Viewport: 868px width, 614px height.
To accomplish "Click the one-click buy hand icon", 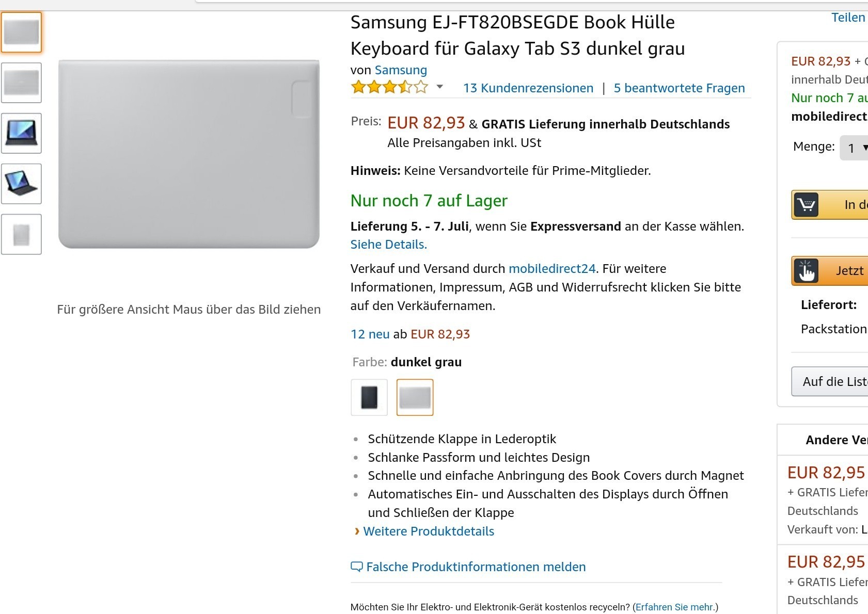I will tap(806, 271).
